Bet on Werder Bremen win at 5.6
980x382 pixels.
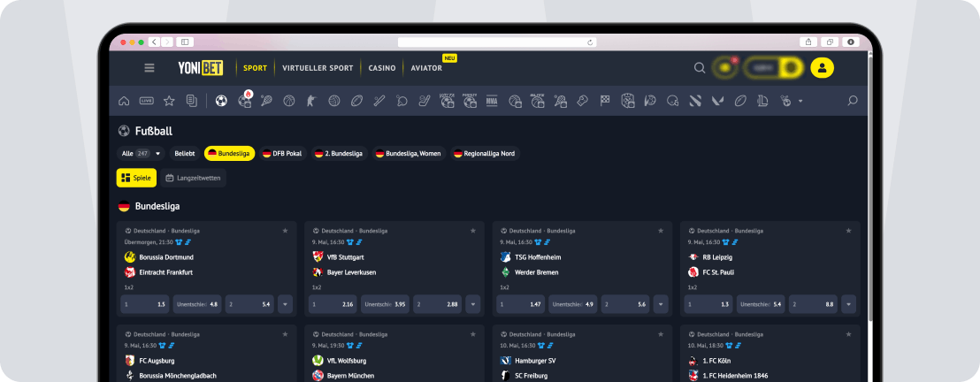[x=625, y=304]
